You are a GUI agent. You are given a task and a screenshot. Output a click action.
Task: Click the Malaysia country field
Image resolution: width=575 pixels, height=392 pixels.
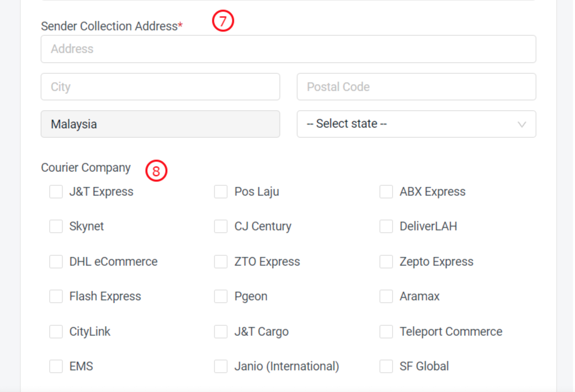160,124
